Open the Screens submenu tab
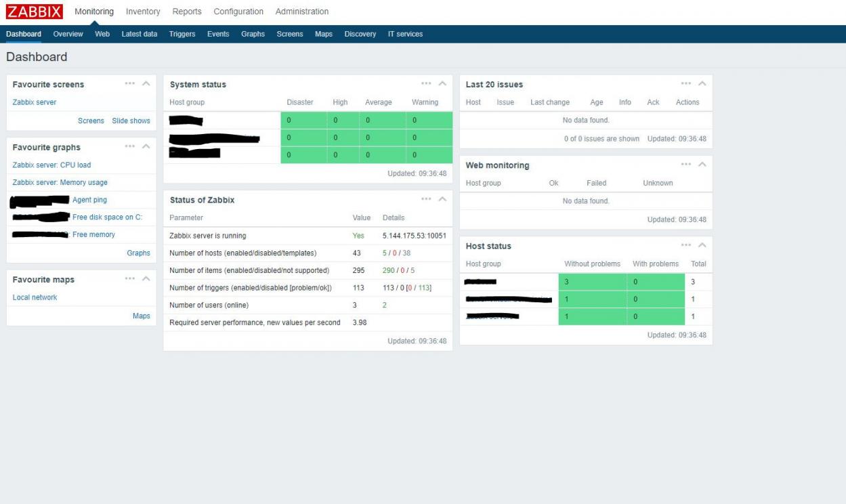Image resolution: width=846 pixels, height=504 pixels. point(290,34)
